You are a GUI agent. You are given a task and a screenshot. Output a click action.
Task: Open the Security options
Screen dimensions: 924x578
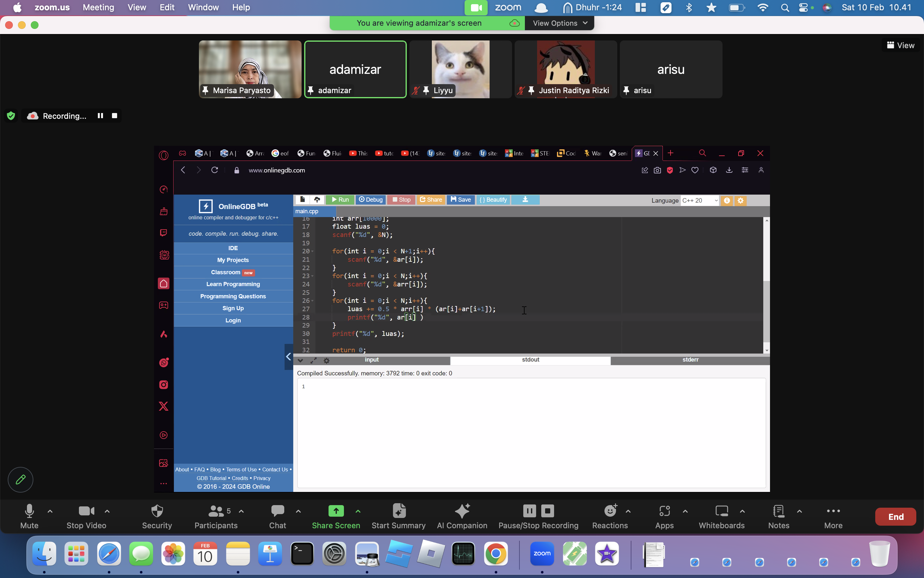tap(157, 516)
